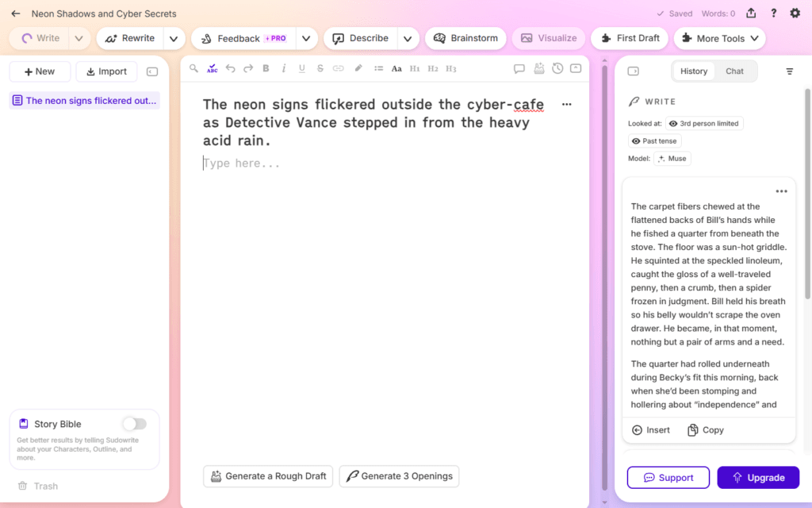Open the Muse model selector
The height and width of the screenshot is (508, 812).
672,159
